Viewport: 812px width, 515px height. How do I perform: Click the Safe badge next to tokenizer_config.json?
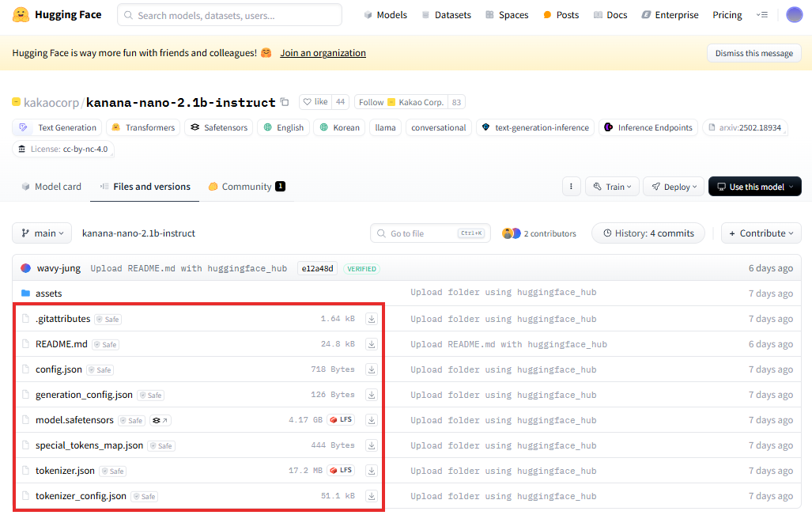(145, 496)
